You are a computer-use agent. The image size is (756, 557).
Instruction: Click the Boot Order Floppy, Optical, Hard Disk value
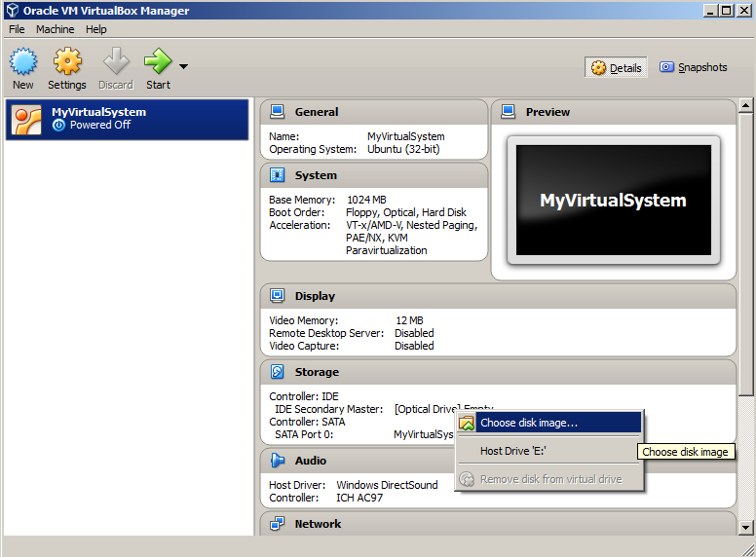point(406,212)
